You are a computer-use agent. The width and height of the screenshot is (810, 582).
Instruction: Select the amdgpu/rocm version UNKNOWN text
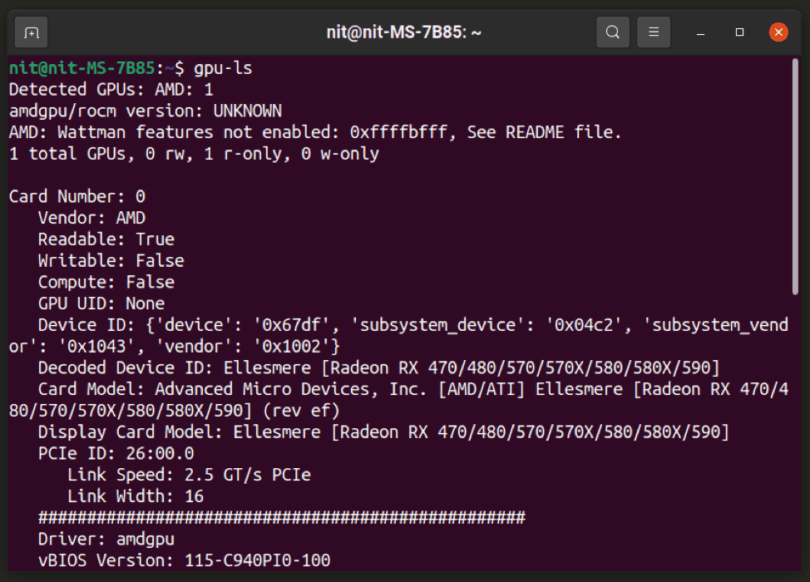point(140,110)
